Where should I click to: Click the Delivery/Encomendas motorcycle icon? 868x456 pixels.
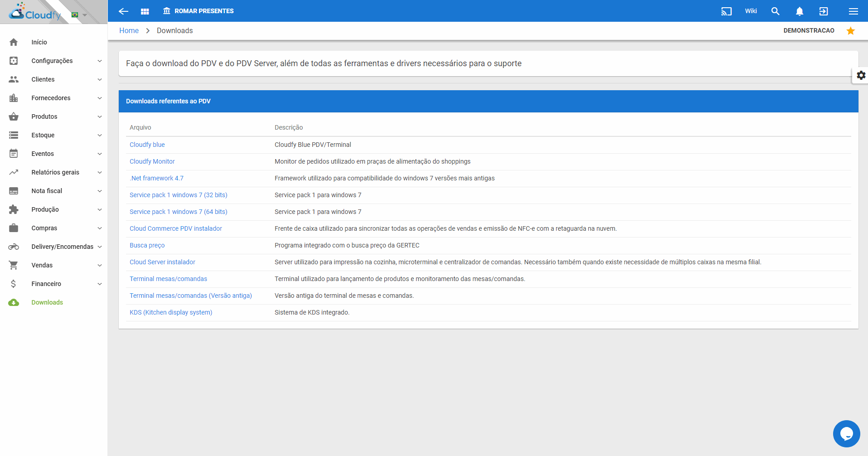coord(14,247)
